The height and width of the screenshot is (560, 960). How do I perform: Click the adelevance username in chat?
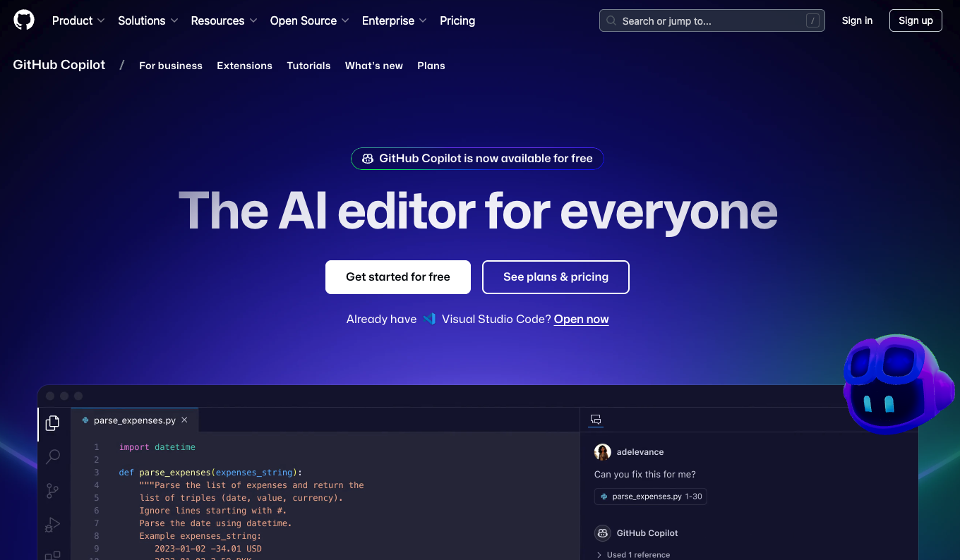[640, 452]
